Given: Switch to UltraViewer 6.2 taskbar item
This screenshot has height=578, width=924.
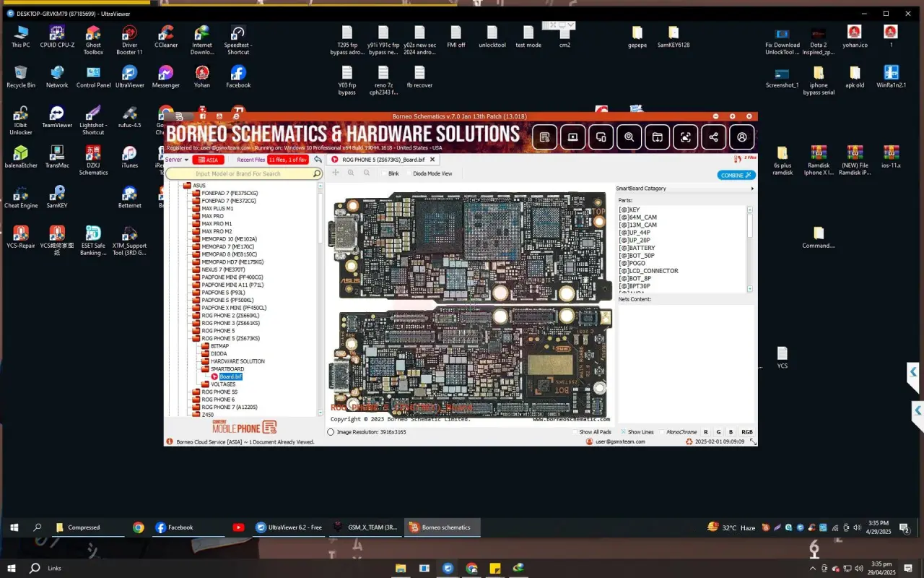Looking at the screenshot, I should [x=289, y=527].
